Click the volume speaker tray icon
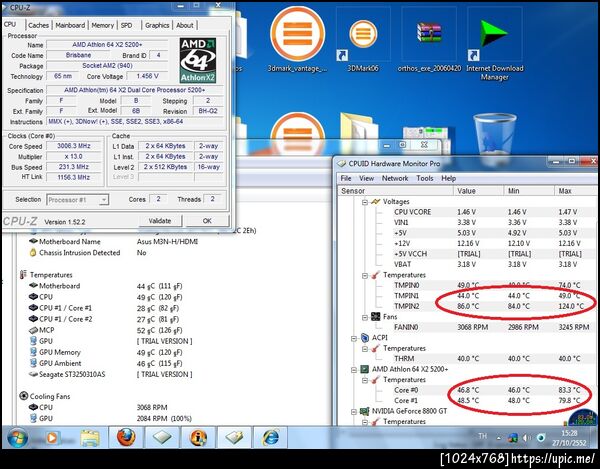The width and height of the screenshot is (600, 469). tap(527, 438)
